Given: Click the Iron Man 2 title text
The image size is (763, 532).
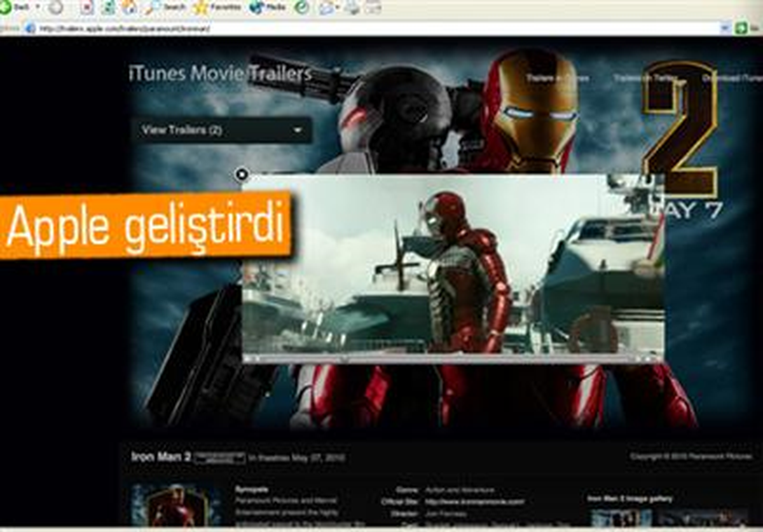Looking at the screenshot, I should (161, 456).
